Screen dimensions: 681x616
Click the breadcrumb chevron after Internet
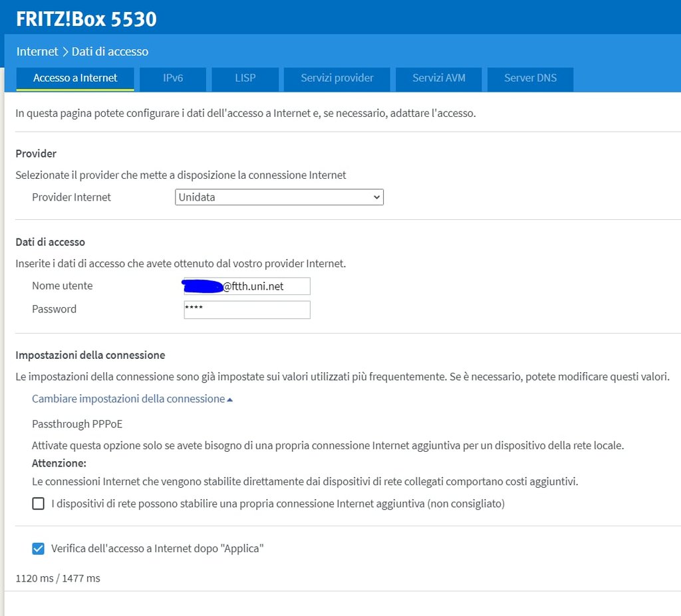tap(65, 51)
